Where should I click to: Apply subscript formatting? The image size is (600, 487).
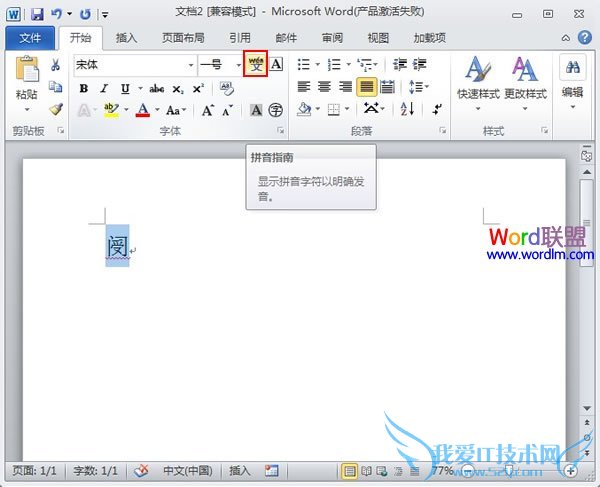point(178,89)
